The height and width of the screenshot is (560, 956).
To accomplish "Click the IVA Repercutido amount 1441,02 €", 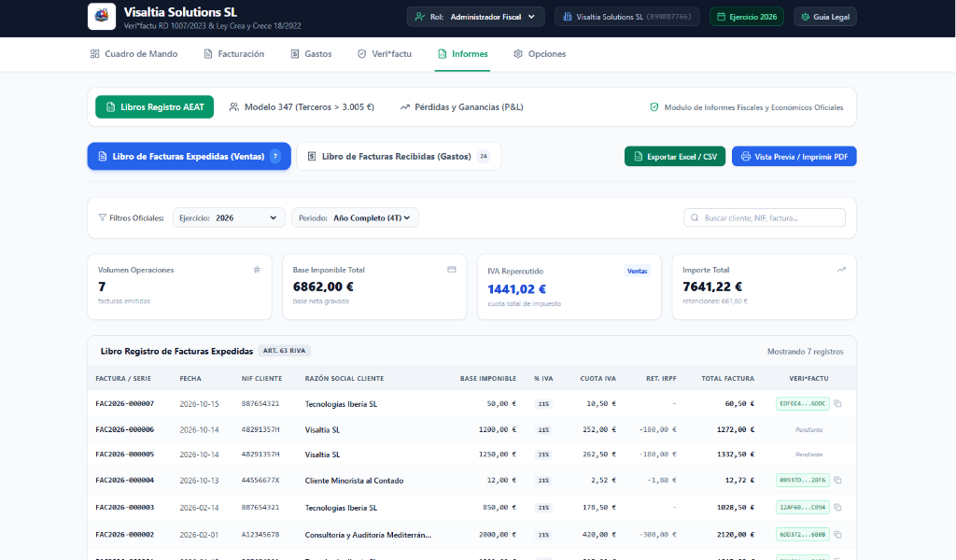I will pos(517,288).
